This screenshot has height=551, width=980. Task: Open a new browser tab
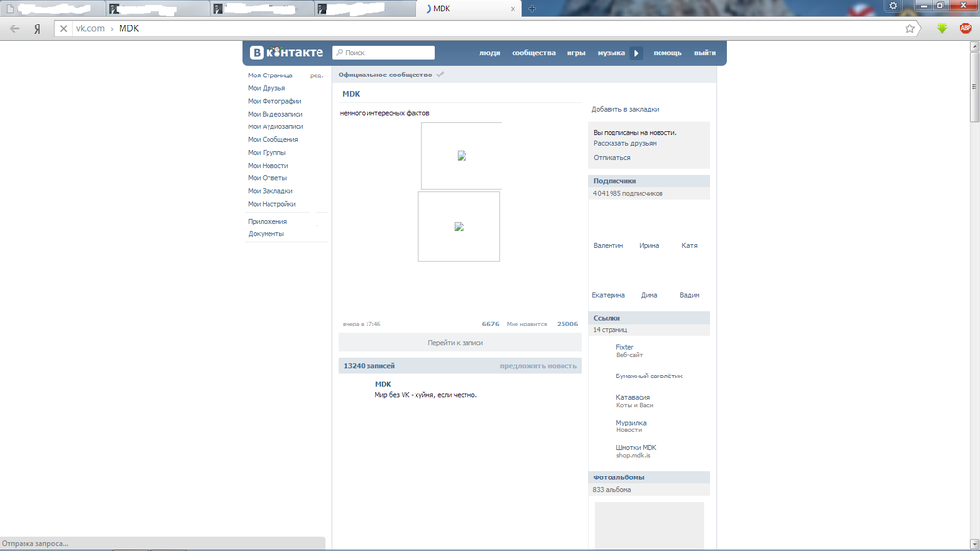(x=532, y=8)
